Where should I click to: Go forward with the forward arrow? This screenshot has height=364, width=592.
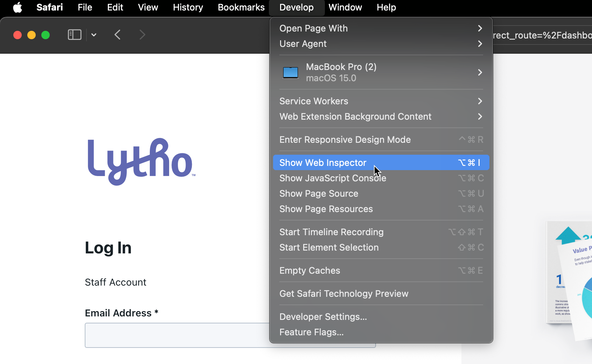(142, 35)
